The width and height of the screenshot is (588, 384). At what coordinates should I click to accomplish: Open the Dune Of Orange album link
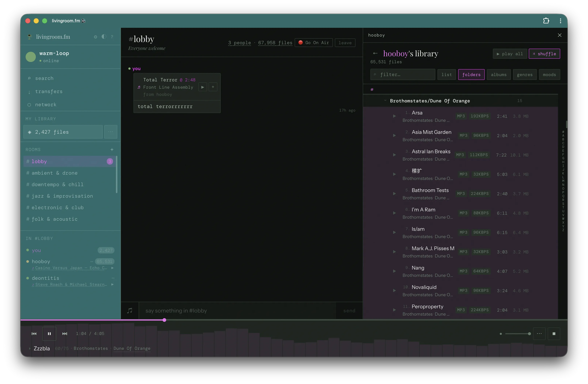click(132, 348)
